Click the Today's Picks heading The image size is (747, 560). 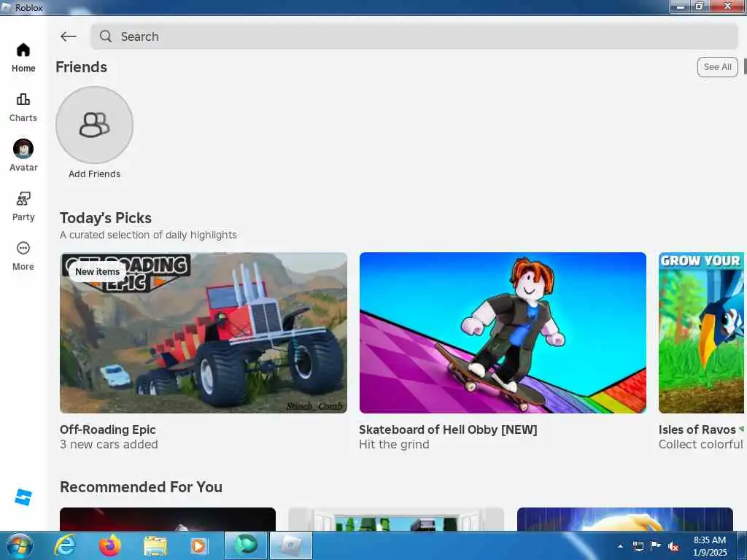(106, 218)
